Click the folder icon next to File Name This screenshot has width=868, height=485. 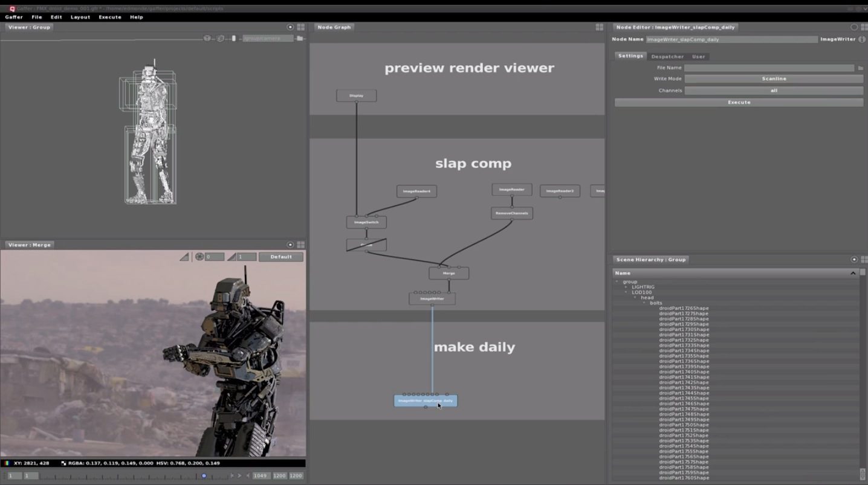tap(861, 68)
